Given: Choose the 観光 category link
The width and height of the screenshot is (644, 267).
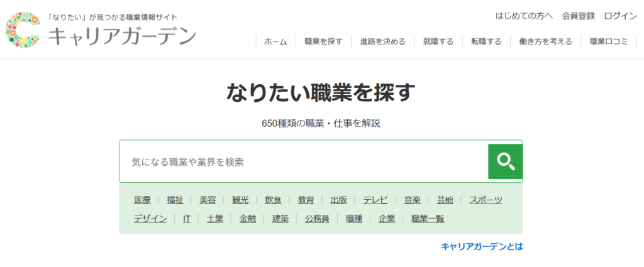Looking at the screenshot, I should 240,200.
